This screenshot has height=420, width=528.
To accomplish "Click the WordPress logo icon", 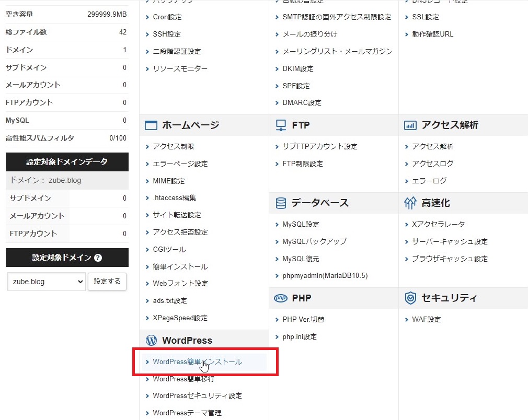I will click(151, 341).
